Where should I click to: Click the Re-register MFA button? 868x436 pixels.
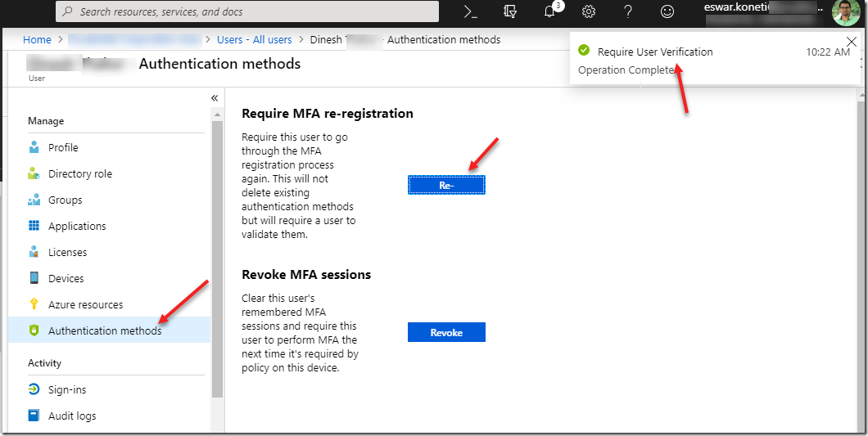pos(446,186)
